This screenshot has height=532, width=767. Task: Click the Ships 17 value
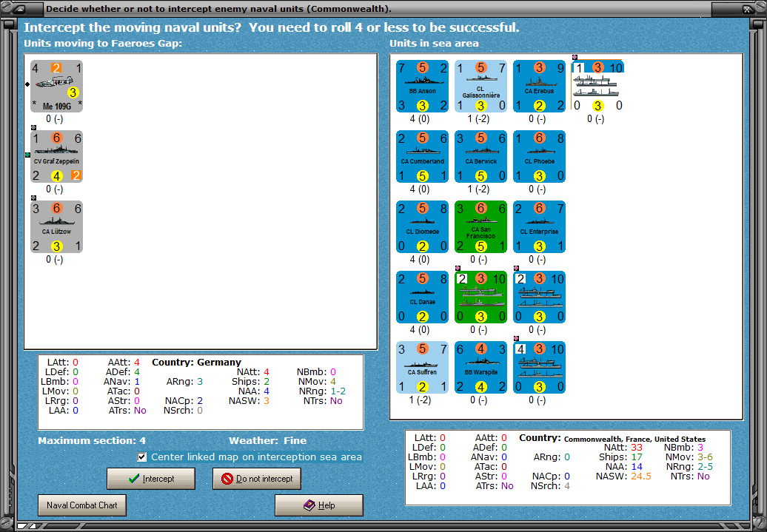pos(637,457)
